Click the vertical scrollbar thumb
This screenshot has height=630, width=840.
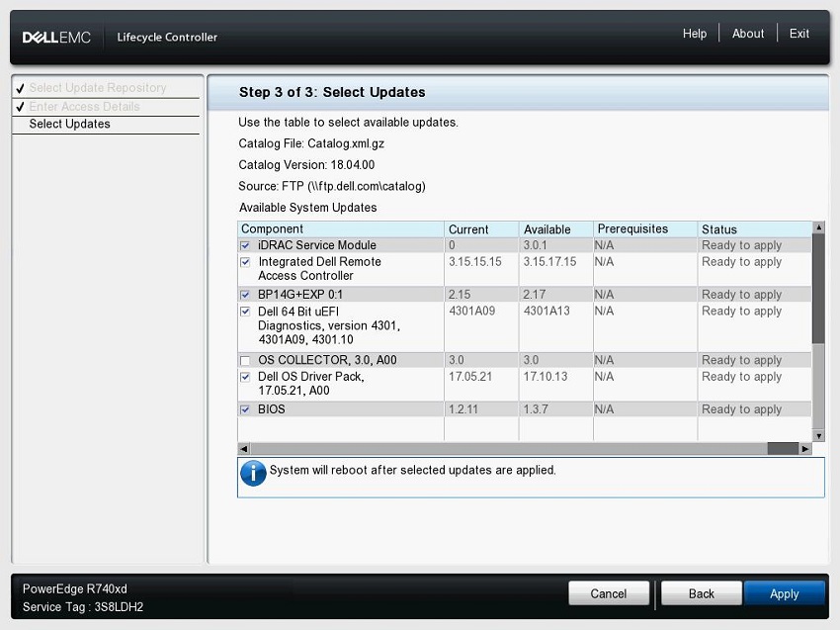pyautogui.click(x=818, y=288)
